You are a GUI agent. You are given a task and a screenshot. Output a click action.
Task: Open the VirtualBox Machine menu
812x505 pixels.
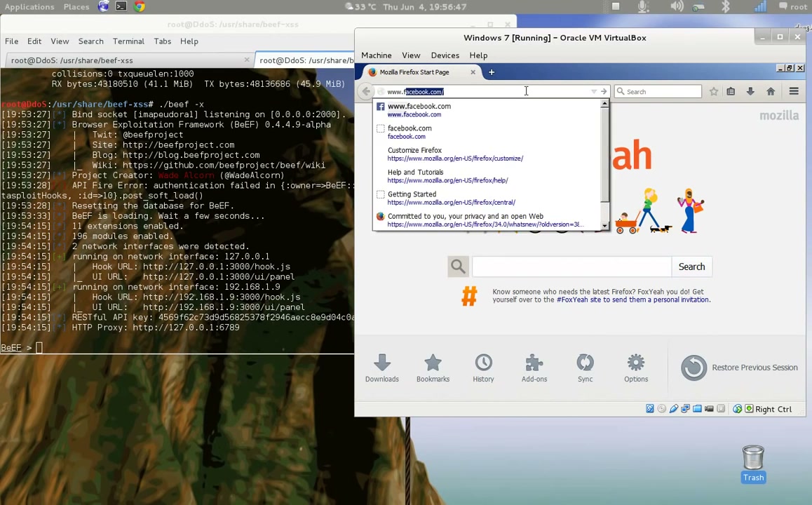point(377,55)
